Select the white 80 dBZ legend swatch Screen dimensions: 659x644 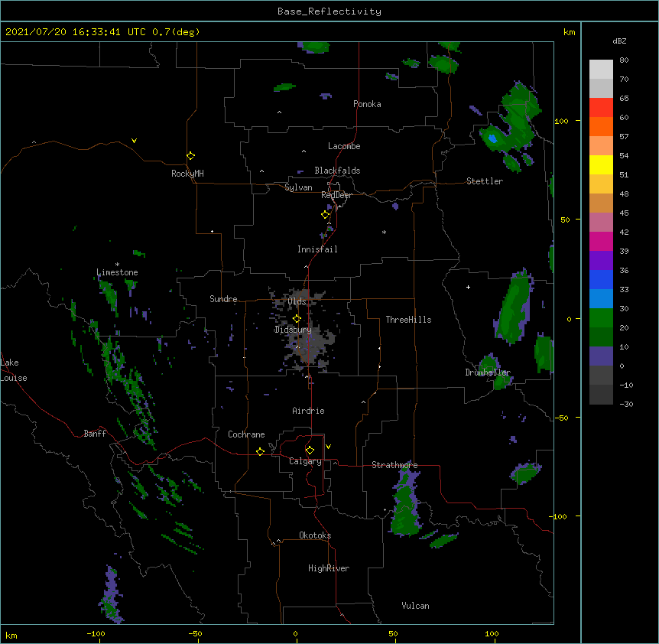(601, 70)
